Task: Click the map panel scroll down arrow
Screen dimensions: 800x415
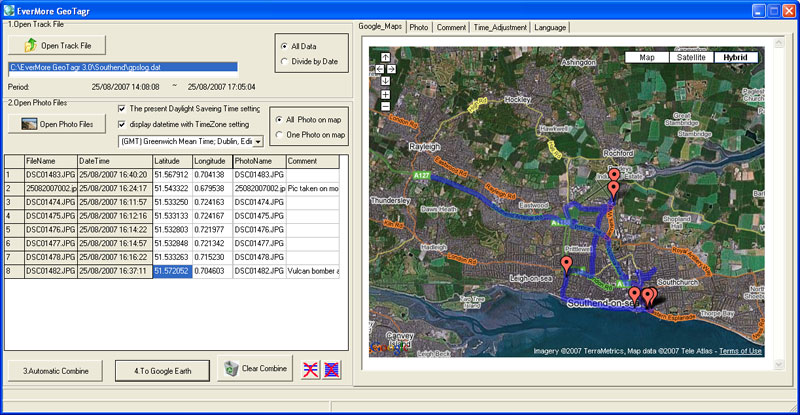Action: pos(779,364)
